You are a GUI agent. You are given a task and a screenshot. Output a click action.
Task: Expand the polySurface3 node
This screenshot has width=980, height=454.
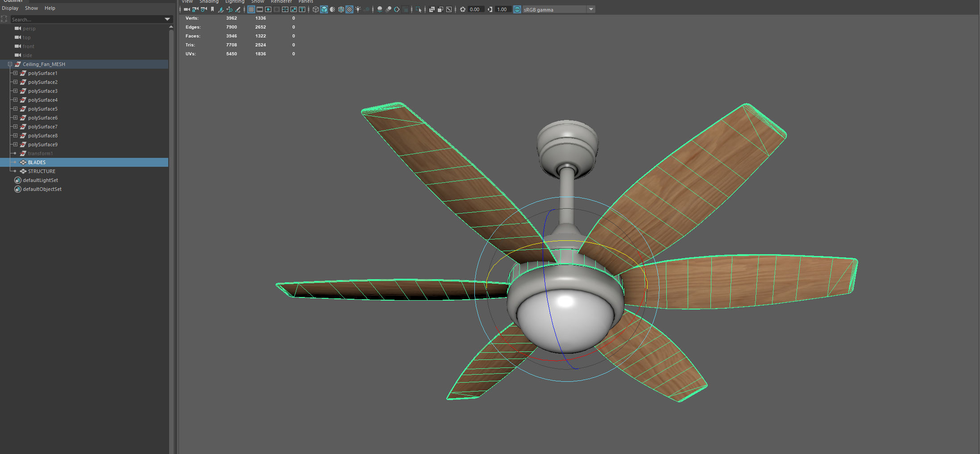[15, 91]
